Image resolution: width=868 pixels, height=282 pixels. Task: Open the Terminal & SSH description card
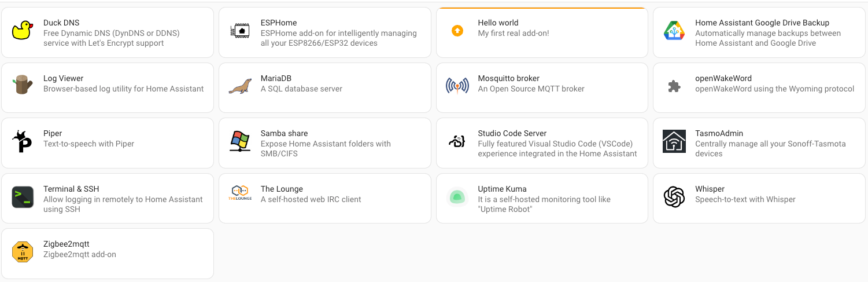tap(108, 198)
